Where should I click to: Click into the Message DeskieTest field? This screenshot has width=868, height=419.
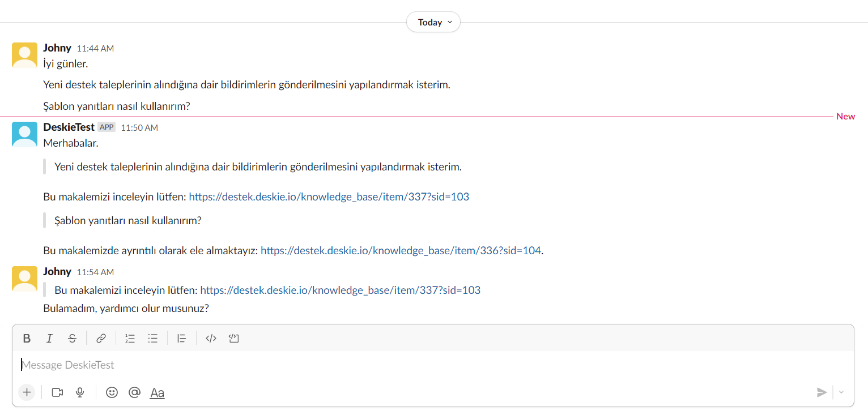coord(433,365)
